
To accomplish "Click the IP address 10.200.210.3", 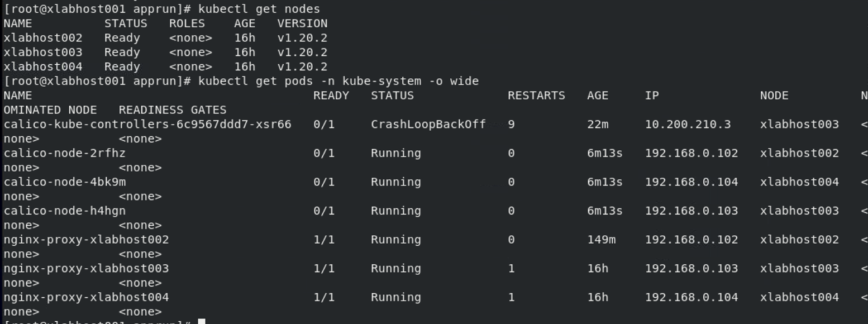I will pyautogui.click(x=688, y=125).
